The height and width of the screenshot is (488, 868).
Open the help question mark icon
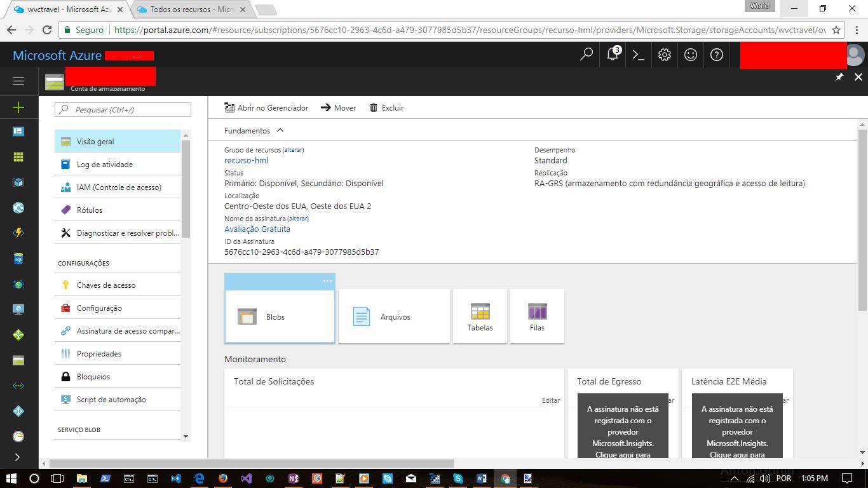pyautogui.click(x=717, y=55)
